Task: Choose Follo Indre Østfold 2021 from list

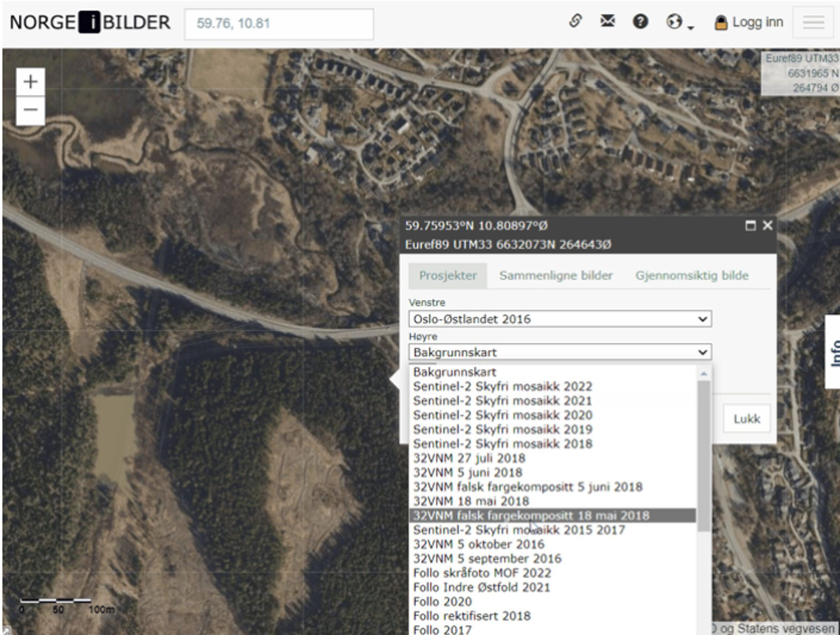Action: [x=482, y=587]
